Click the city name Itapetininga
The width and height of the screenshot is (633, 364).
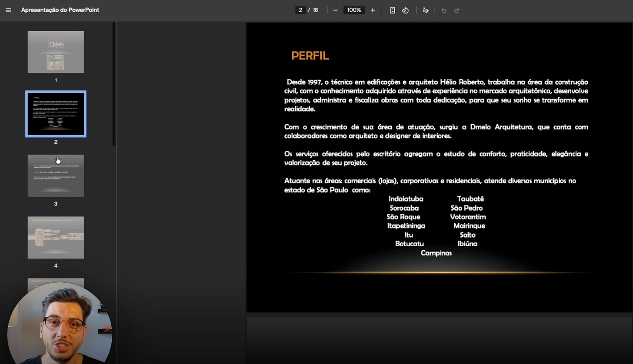tap(406, 226)
